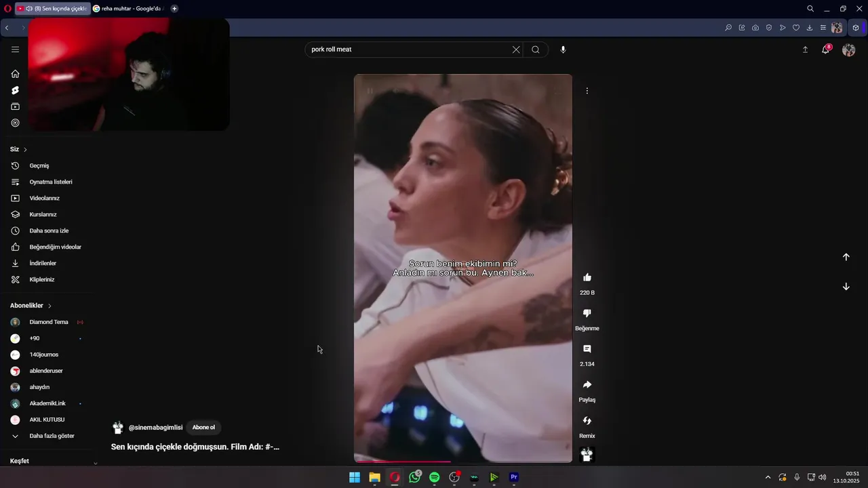Switch to the YouTube Shorts browser tab

[x=52, y=9]
